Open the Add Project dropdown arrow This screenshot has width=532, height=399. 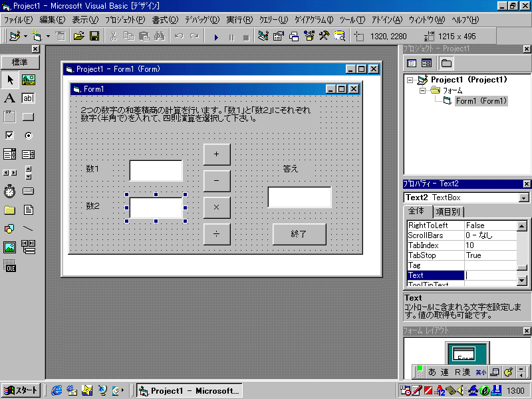coord(25,36)
